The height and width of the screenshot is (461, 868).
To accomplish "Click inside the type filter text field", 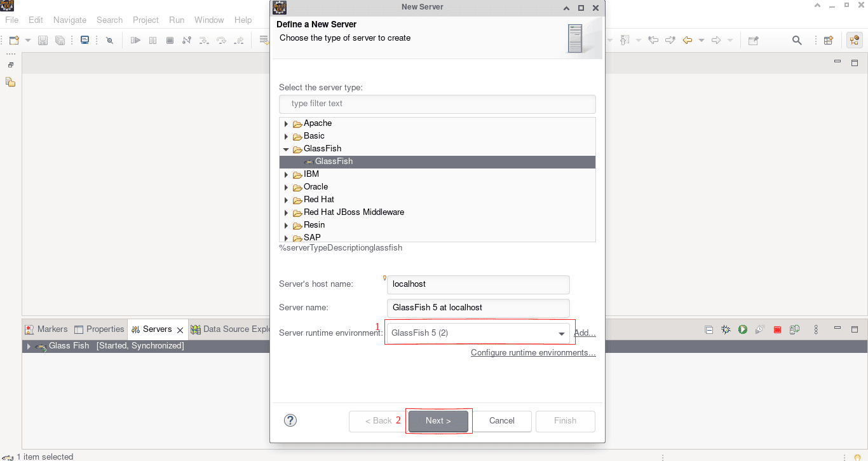I will 437,104.
